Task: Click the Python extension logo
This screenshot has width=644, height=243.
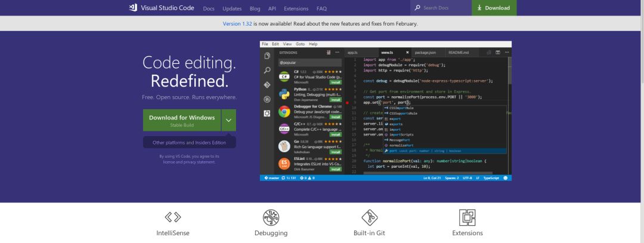Action: [x=284, y=94]
